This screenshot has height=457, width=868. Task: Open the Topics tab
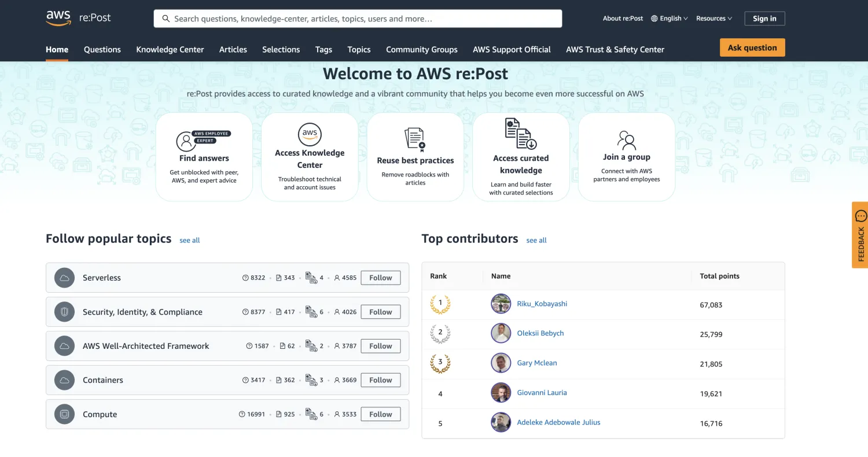359,50
